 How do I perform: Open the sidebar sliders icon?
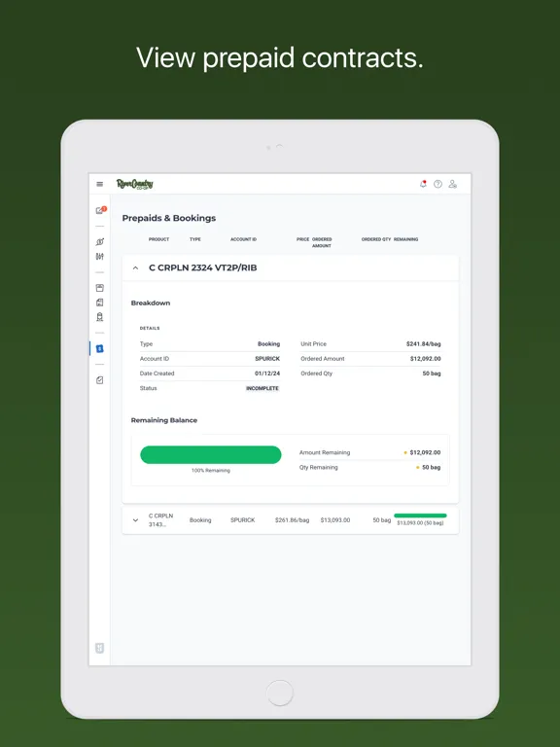[x=99, y=257]
